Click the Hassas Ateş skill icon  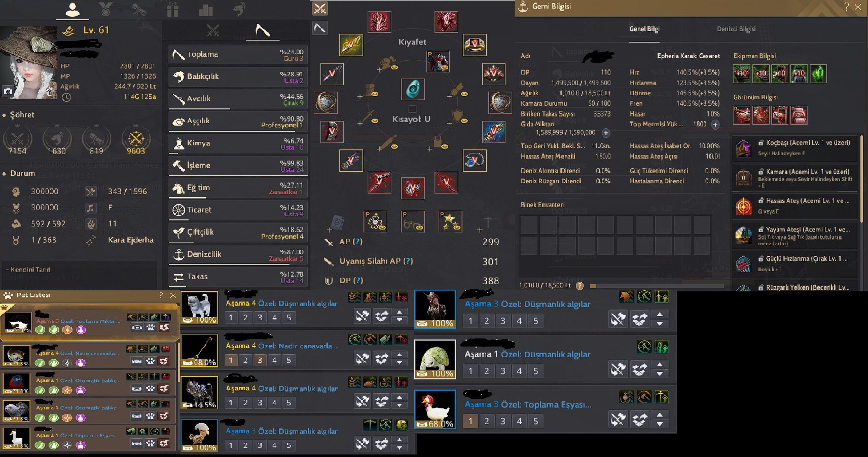[x=743, y=206]
